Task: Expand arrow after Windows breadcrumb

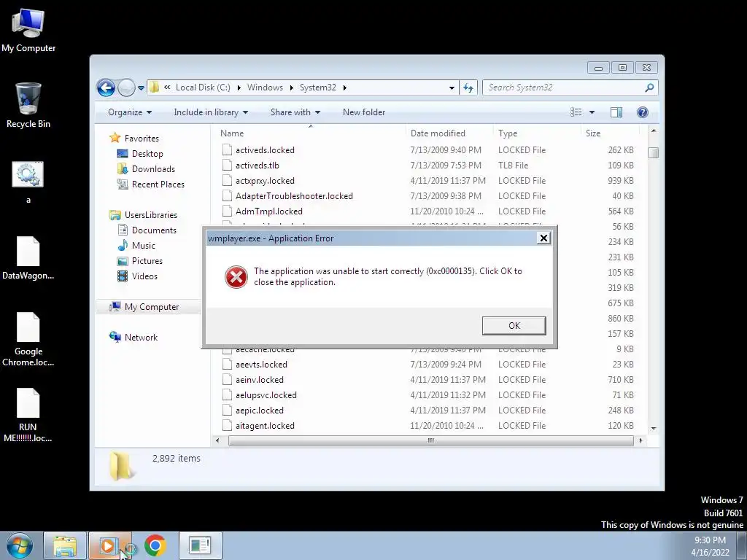Action: (x=291, y=87)
